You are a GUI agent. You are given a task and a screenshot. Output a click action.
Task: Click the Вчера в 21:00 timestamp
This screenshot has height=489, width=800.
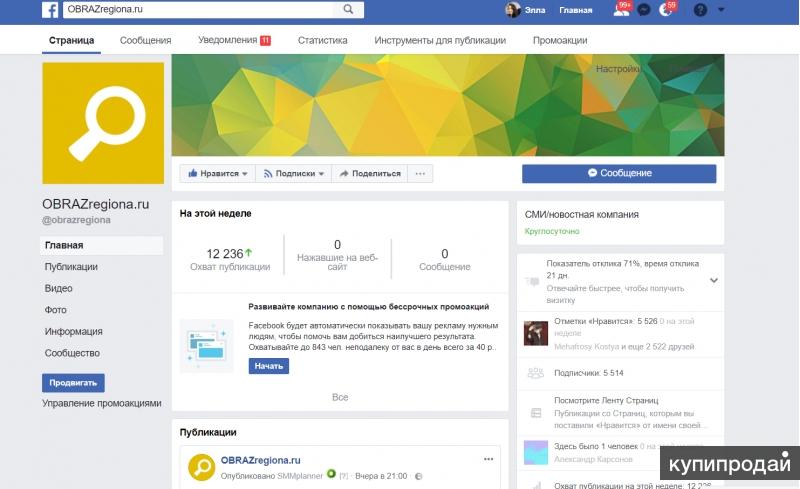coord(381,476)
